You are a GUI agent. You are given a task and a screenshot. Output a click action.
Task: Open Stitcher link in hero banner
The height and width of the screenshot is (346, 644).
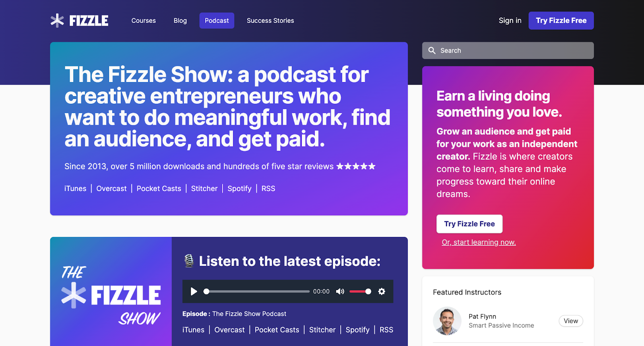(x=204, y=189)
